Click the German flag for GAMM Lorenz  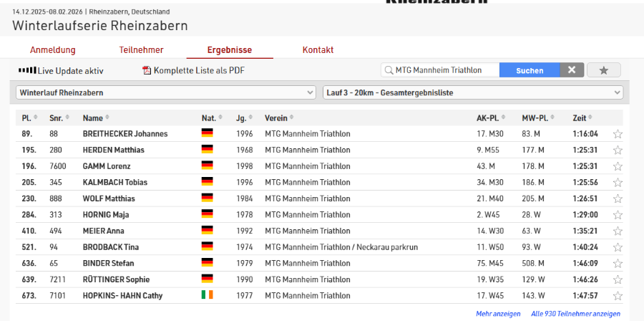(208, 166)
